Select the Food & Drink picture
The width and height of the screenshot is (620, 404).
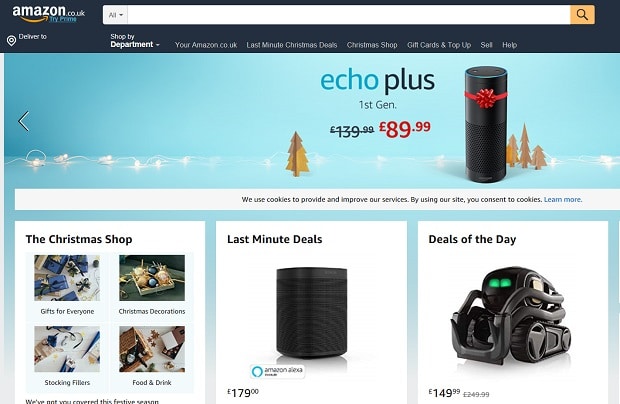click(x=152, y=349)
